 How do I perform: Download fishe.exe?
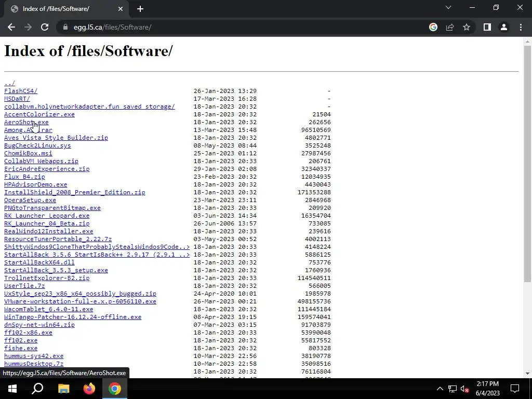pos(21,349)
